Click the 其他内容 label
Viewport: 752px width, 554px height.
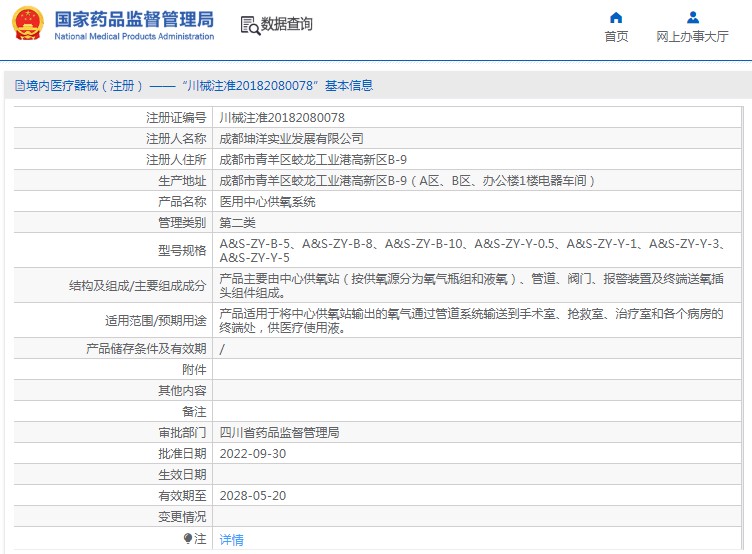pyautogui.click(x=182, y=391)
